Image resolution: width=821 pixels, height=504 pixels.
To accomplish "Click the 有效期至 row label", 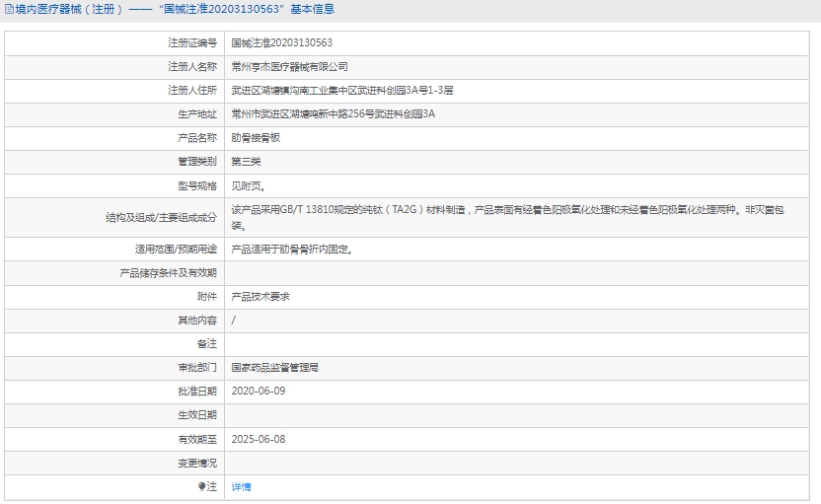I will [x=197, y=439].
